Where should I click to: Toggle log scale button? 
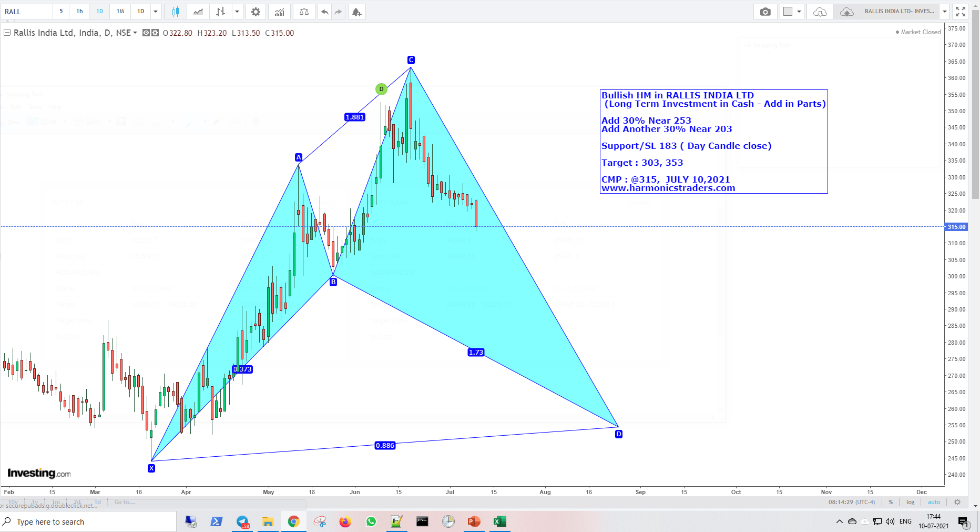tap(910, 502)
